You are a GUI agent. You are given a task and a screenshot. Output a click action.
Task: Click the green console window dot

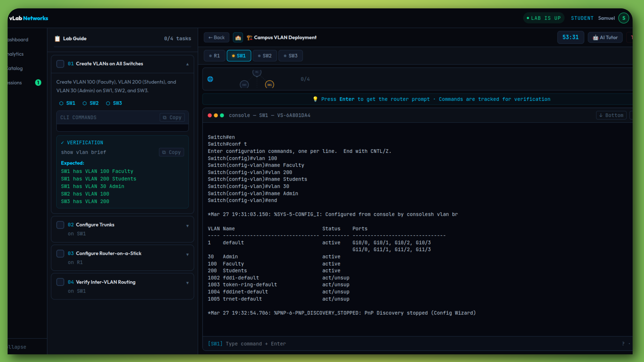pyautogui.click(x=222, y=115)
